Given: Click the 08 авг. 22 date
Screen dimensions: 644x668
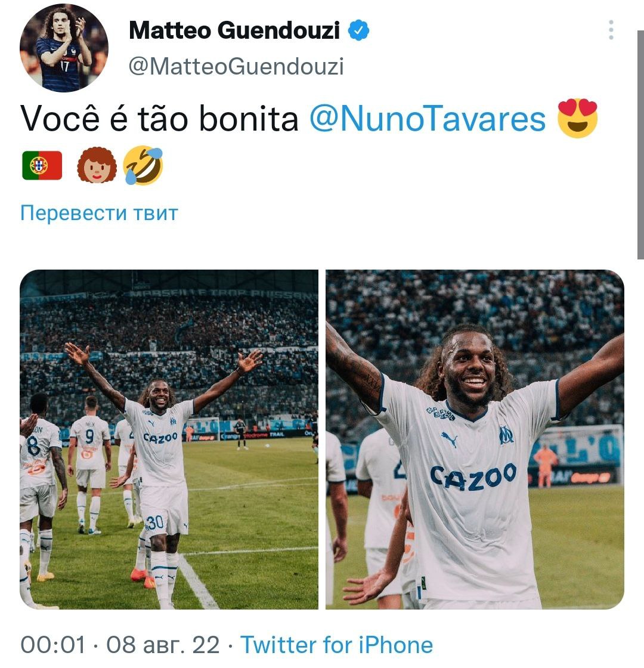Looking at the screenshot, I should click(x=163, y=645).
